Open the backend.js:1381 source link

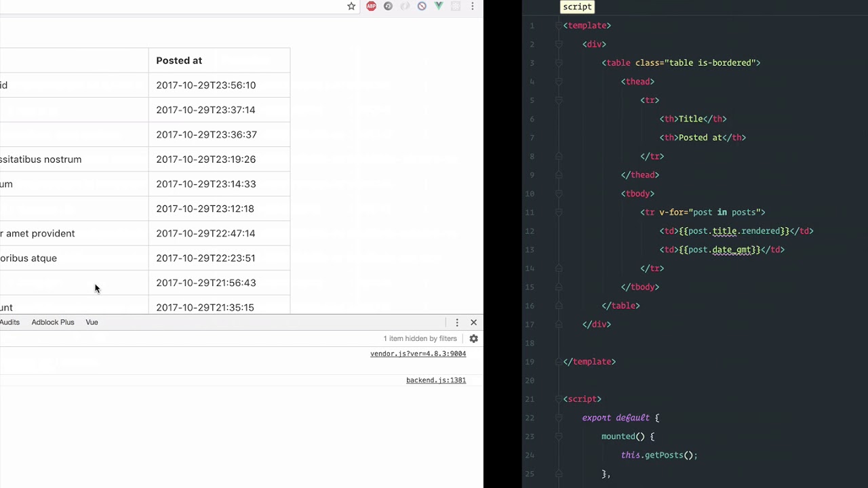pos(436,380)
